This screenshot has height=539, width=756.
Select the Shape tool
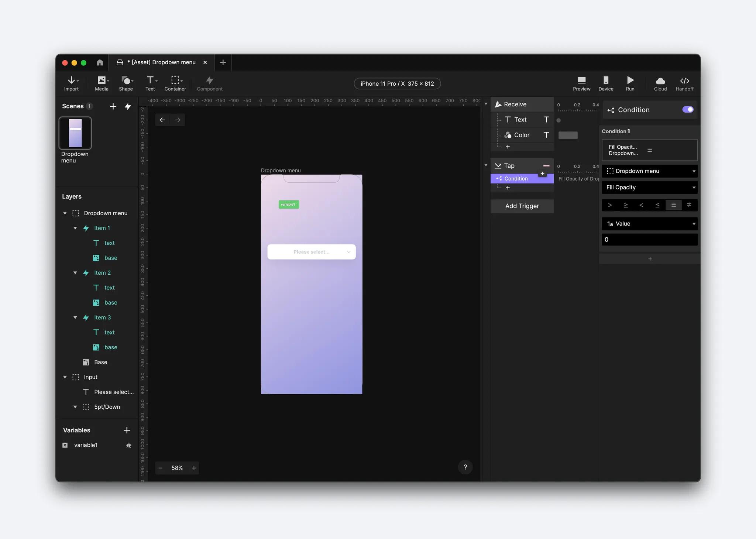coord(126,83)
